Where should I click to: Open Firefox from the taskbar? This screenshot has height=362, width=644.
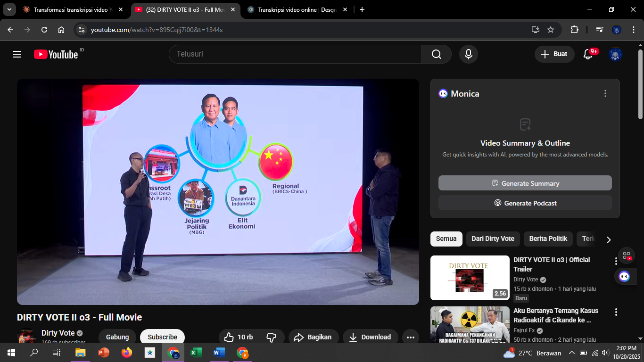pyautogui.click(x=126, y=353)
